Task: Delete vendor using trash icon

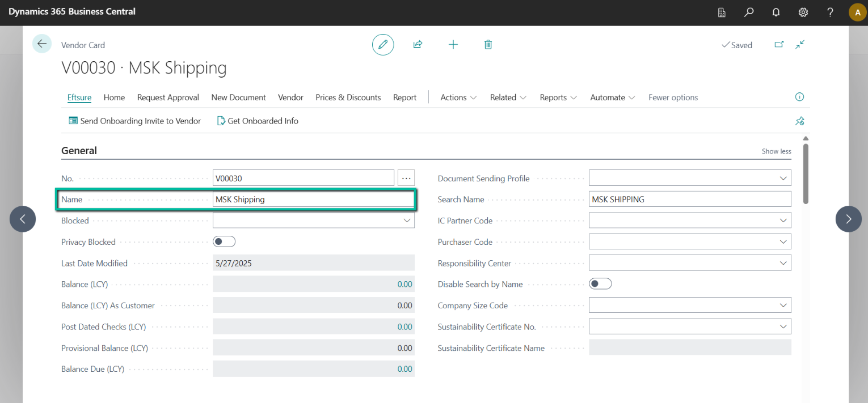Action: tap(488, 44)
